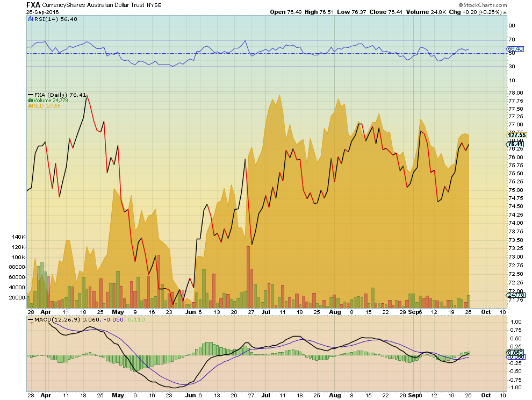
Task: Click the Aug label on price chart date axis
Action: [x=335, y=312]
